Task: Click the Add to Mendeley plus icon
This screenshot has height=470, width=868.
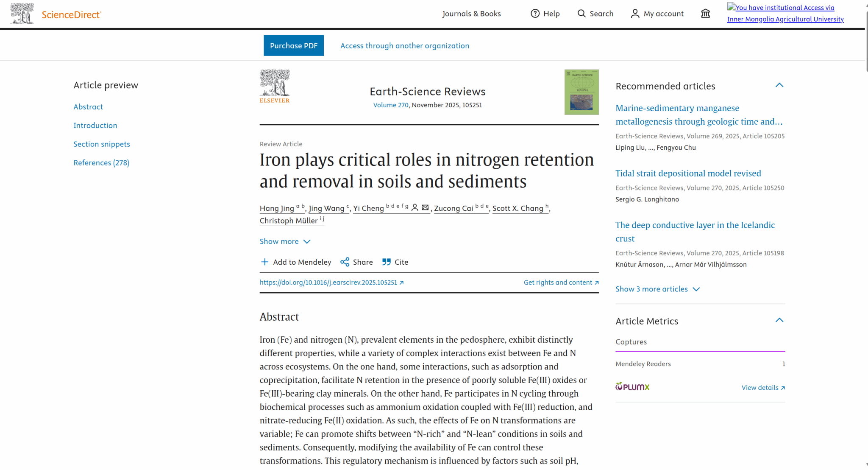Action: 264,262
